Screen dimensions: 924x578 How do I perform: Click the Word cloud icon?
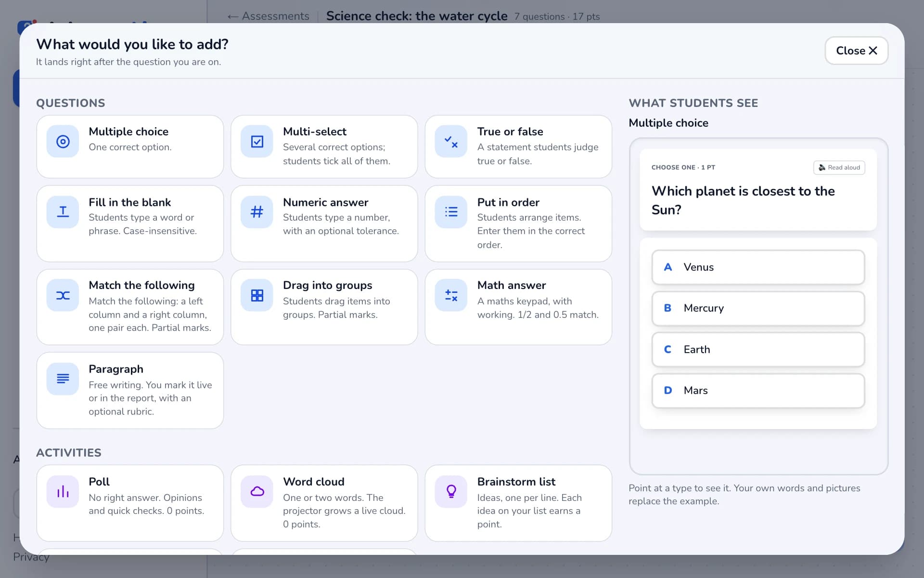point(257,491)
